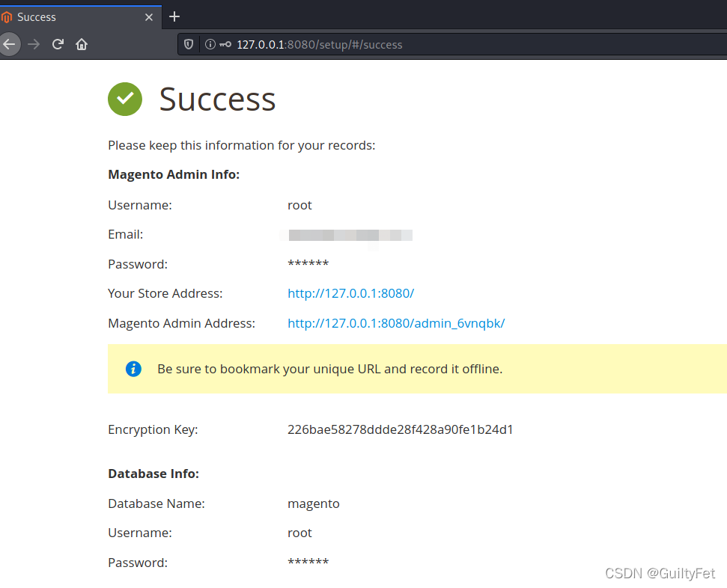Close the Success tab
The image size is (727, 588).
pos(149,16)
